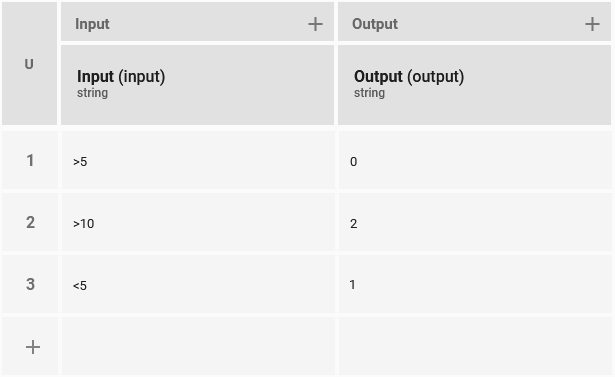Image resolution: width=615 pixels, height=377 pixels.
Task: Click the string type under Input (input)
Action: tap(92, 93)
